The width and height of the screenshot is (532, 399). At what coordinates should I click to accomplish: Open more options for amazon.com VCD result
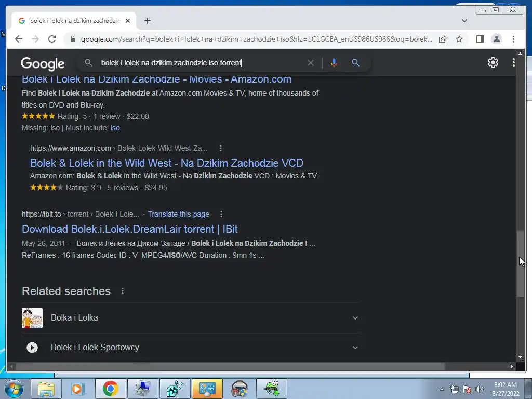tap(220, 148)
